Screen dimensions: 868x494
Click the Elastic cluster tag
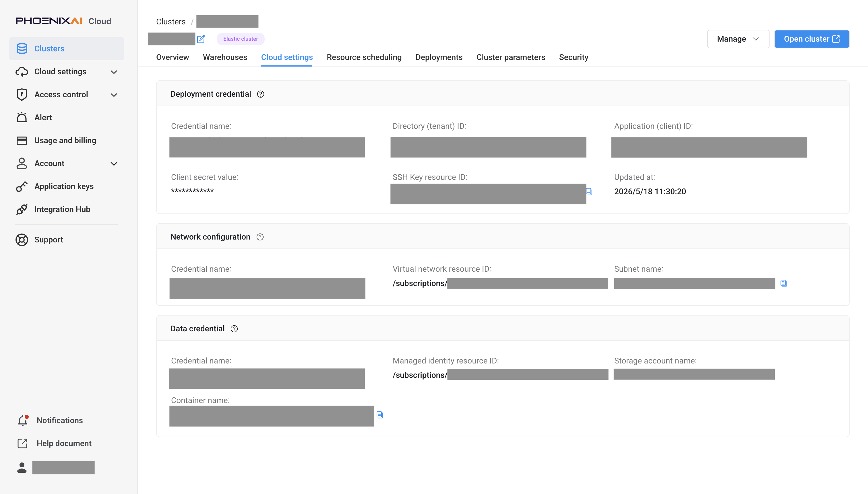click(x=241, y=39)
